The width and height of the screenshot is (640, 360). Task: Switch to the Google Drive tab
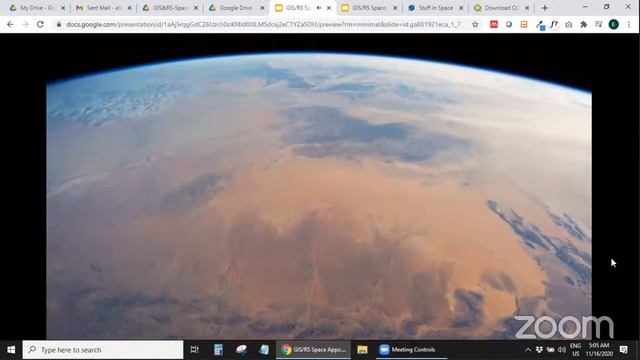pos(236,8)
